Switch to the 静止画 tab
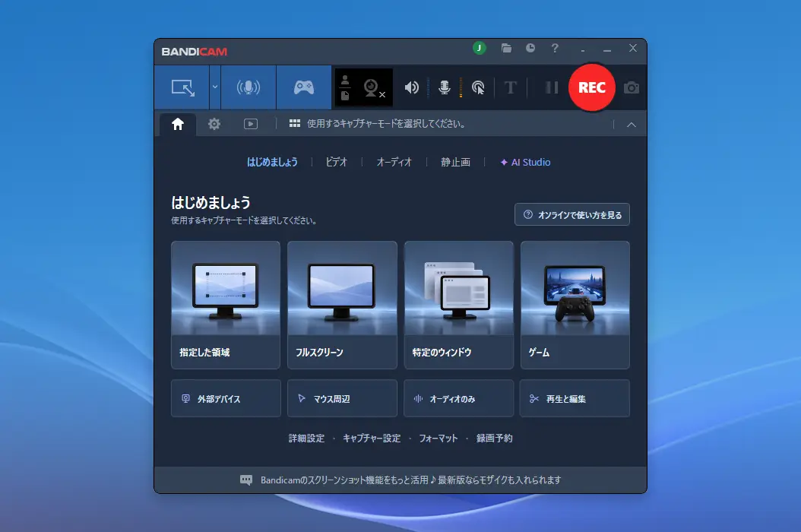 coord(456,162)
